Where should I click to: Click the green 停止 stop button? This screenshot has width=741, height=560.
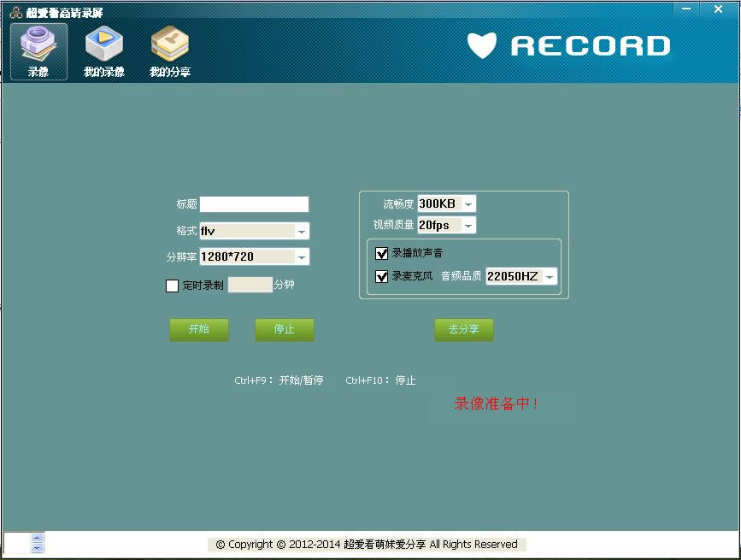point(285,329)
